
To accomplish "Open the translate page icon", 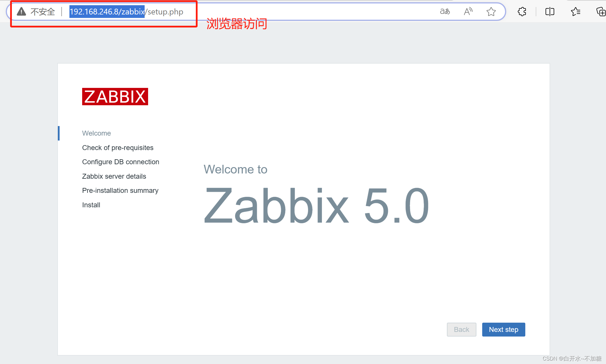I will point(445,12).
